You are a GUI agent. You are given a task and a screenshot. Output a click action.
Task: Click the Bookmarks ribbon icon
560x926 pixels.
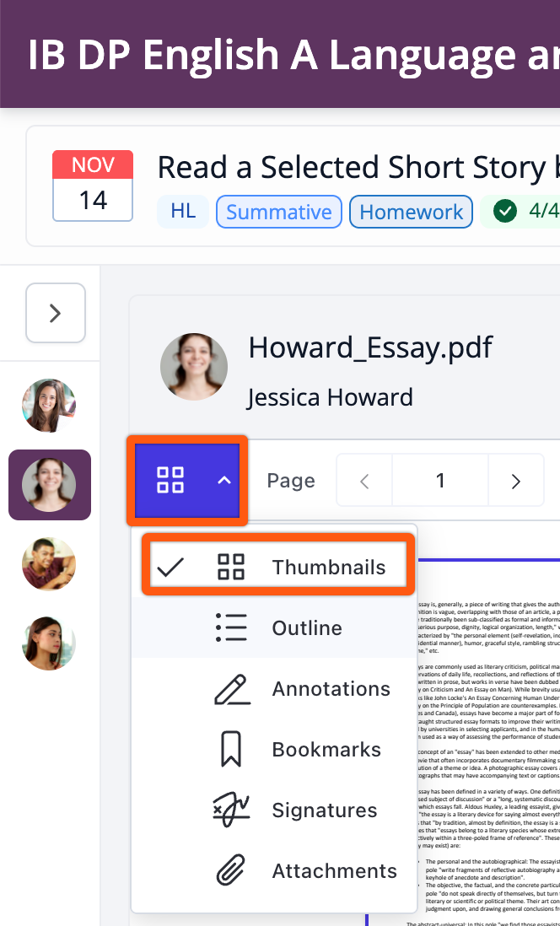click(231, 750)
